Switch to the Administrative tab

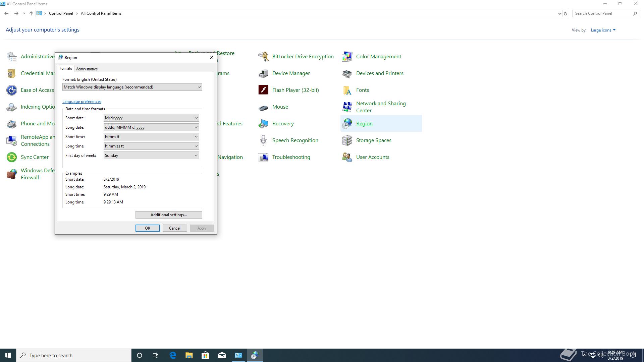pyautogui.click(x=87, y=69)
